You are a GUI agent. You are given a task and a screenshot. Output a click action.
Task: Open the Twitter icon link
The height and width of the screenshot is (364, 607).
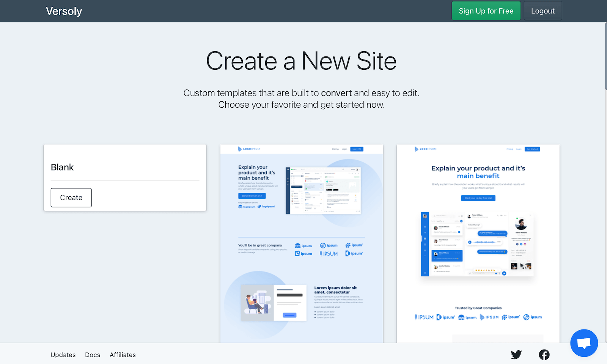click(516, 355)
